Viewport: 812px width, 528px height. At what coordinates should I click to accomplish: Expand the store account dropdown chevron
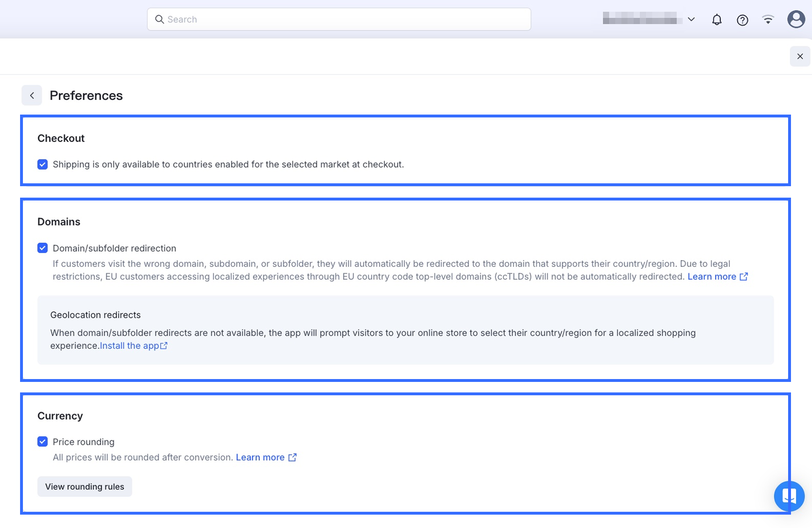(691, 20)
